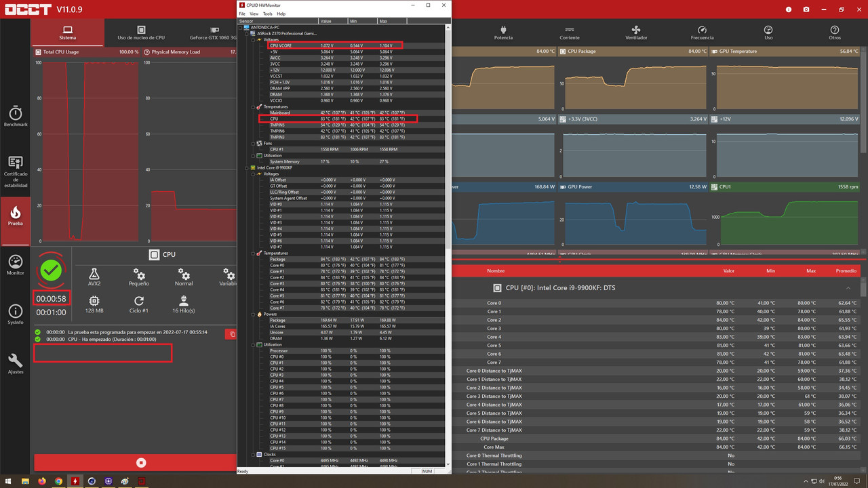Open Firefox from taskbar
Image resolution: width=868 pixels, height=488 pixels.
(x=43, y=481)
